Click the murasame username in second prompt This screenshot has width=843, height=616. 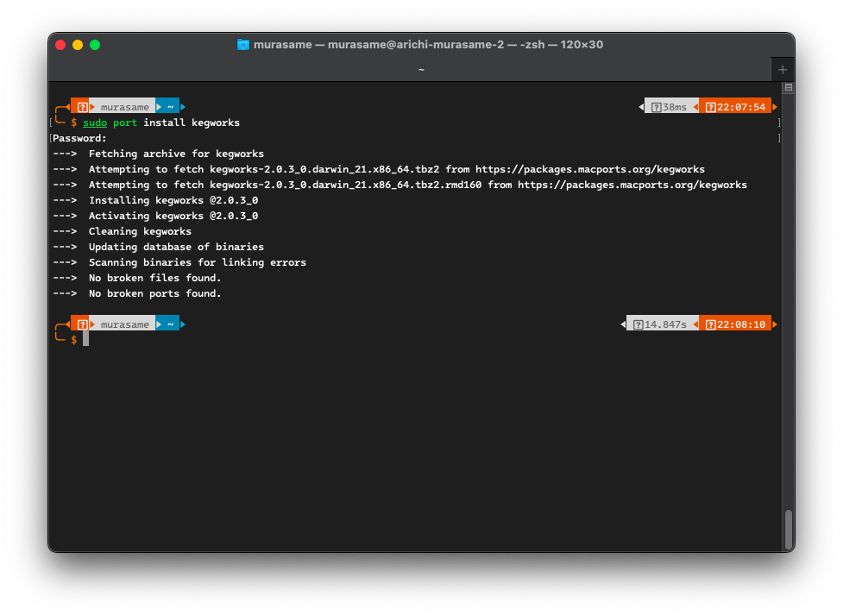click(124, 324)
